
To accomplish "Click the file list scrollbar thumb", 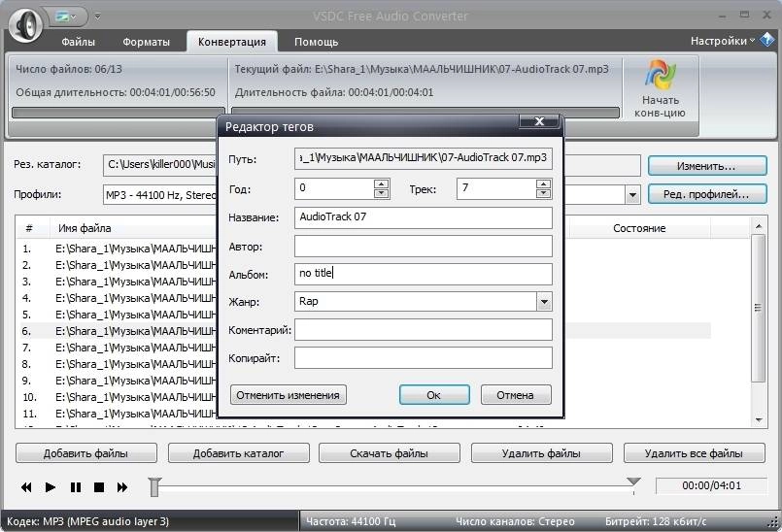I will click(x=758, y=308).
